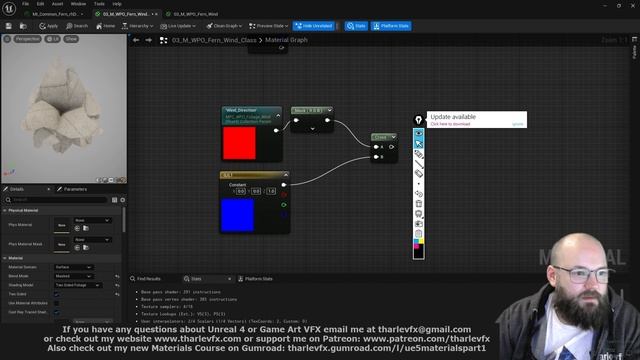Select the pen tool in overlay toolbar
Screen dimensions: 640x360
[x=419, y=154]
